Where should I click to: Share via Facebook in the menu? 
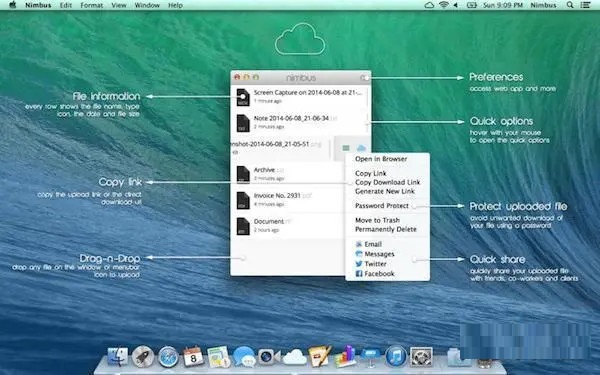pyautogui.click(x=375, y=274)
